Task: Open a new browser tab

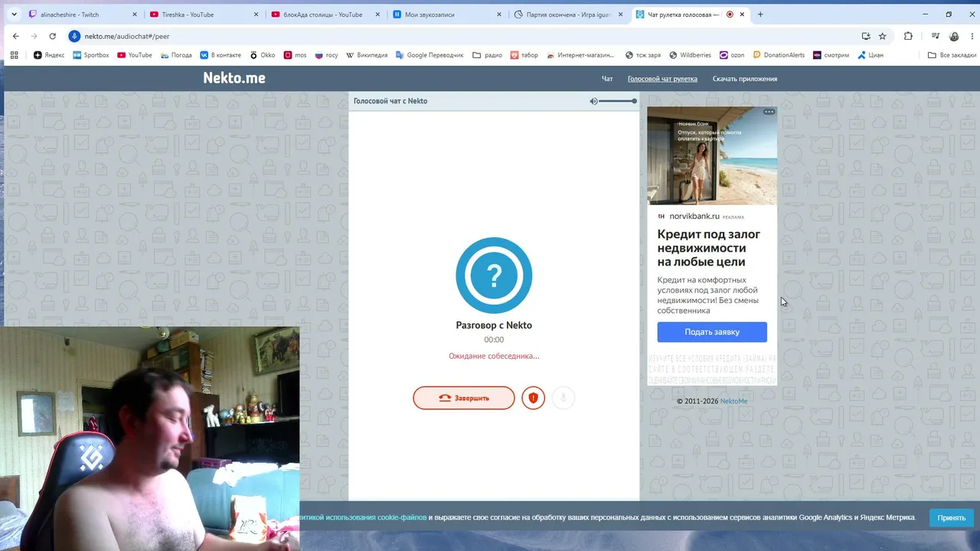Action: (x=760, y=14)
